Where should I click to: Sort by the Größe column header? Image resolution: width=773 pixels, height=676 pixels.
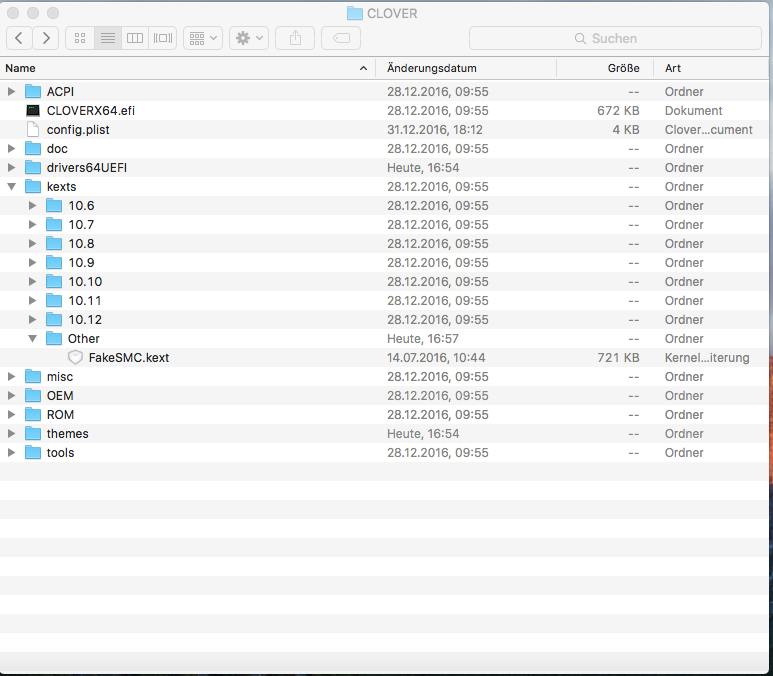[x=605, y=68]
